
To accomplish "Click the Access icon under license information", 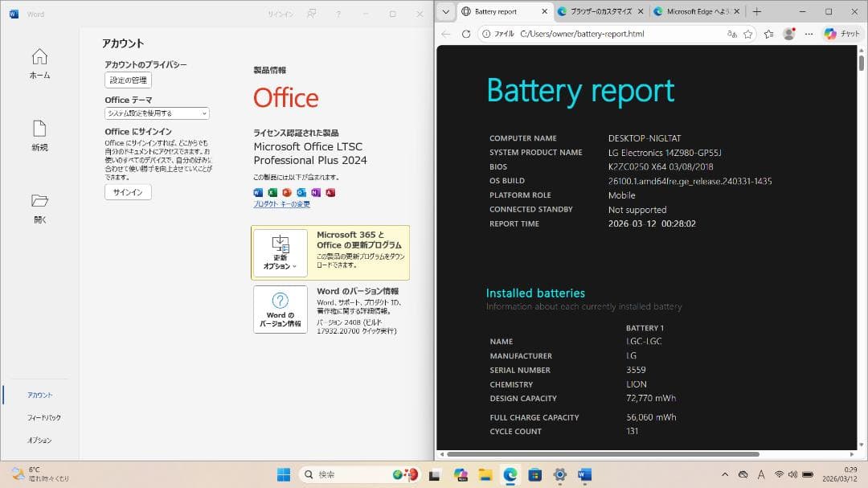I will coord(330,192).
